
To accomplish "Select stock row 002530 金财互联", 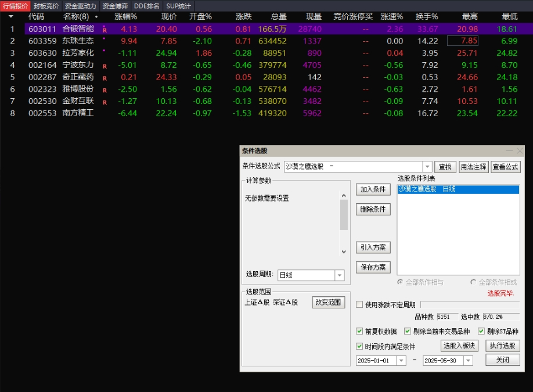I will 266,101.
